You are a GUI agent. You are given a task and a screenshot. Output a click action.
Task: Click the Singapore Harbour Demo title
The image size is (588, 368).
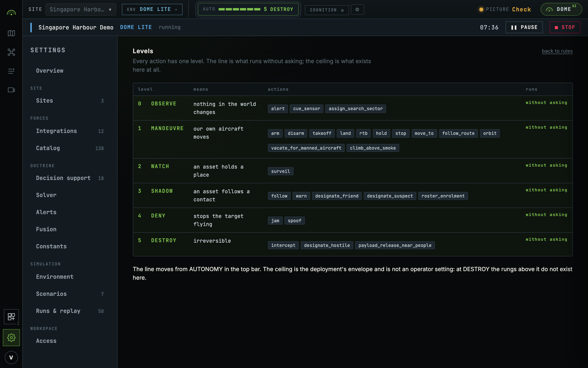point(76,27)
